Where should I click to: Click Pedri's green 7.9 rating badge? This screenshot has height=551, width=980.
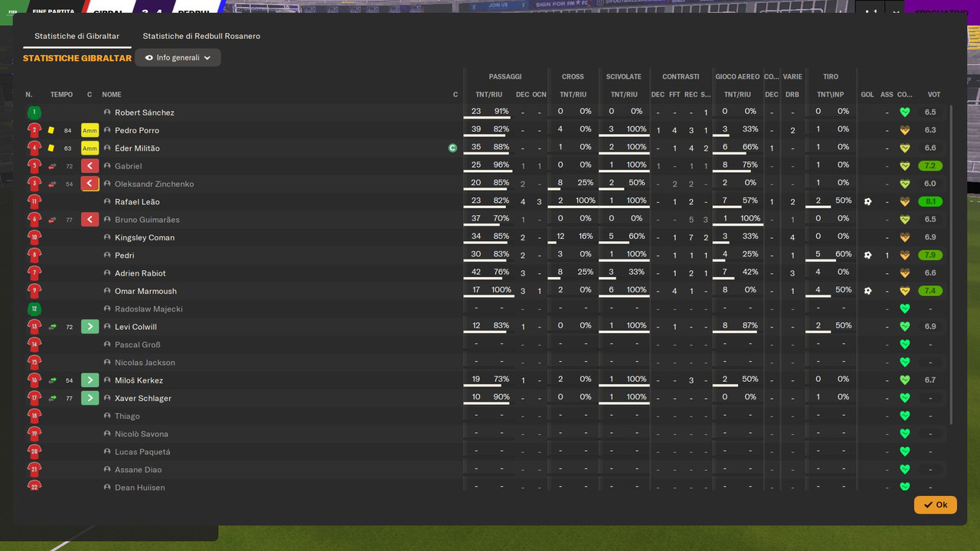click(x=931, y=255)
